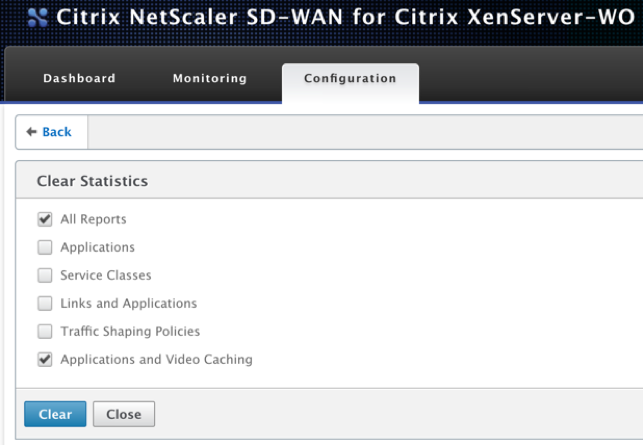Enable the Applications checkbox
Image resolution: width=643 pixels, height=445 pixels.
click(45, 247)
